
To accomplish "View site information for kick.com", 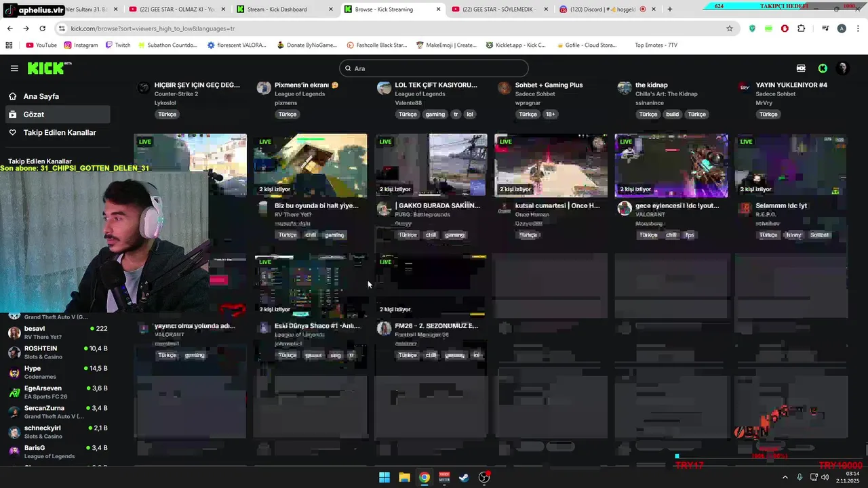I will 62,28.
